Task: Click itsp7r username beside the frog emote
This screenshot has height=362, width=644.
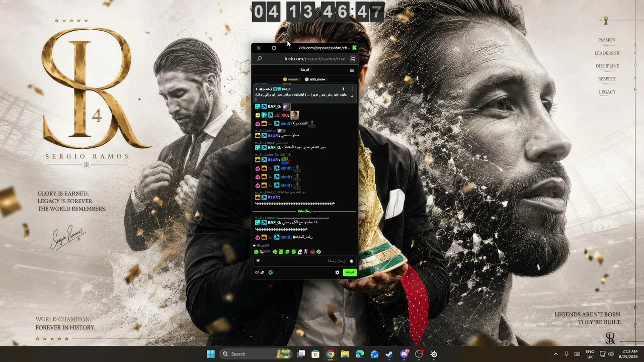Action: 273,159
